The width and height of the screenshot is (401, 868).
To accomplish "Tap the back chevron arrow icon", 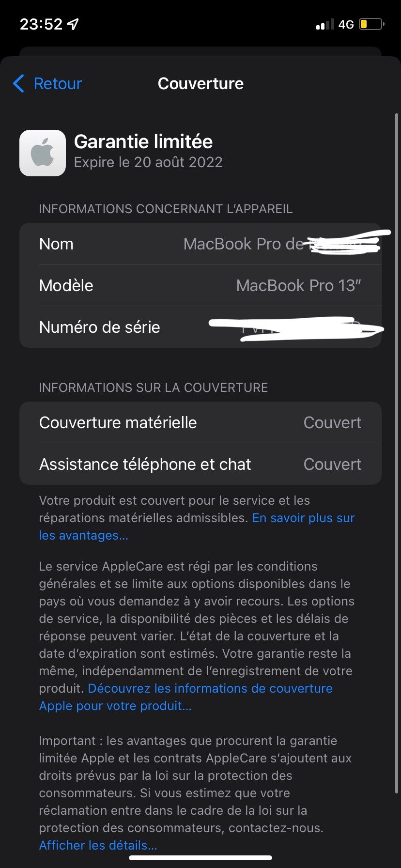I will pyautogui.click(x=18, y=84).
